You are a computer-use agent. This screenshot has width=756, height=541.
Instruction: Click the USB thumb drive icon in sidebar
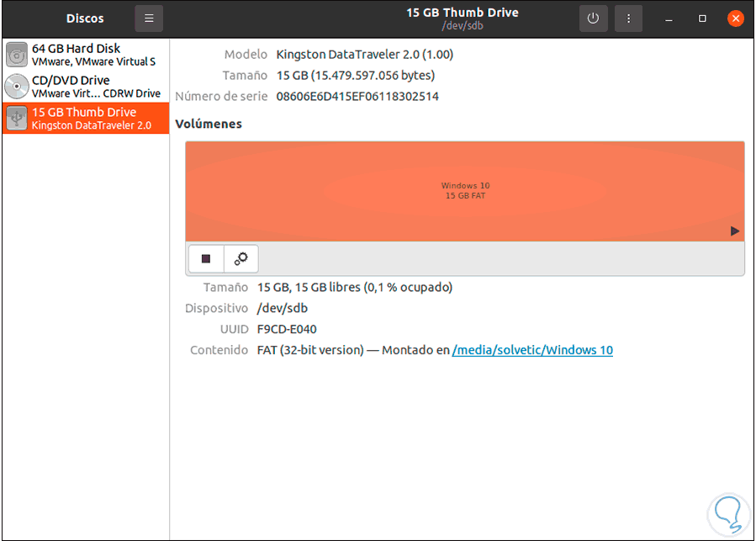[18, 118]
